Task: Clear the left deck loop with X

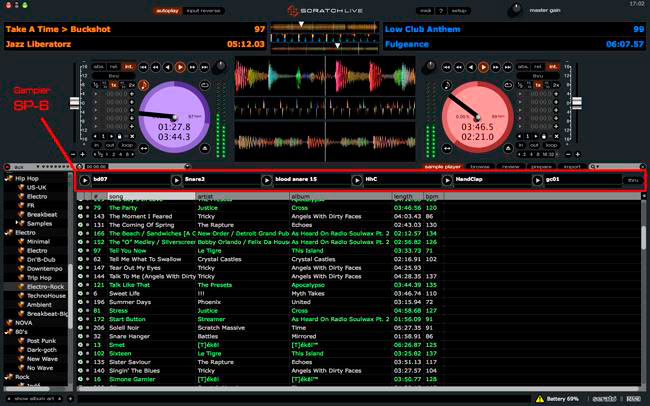Action: (x=132, y=136)
